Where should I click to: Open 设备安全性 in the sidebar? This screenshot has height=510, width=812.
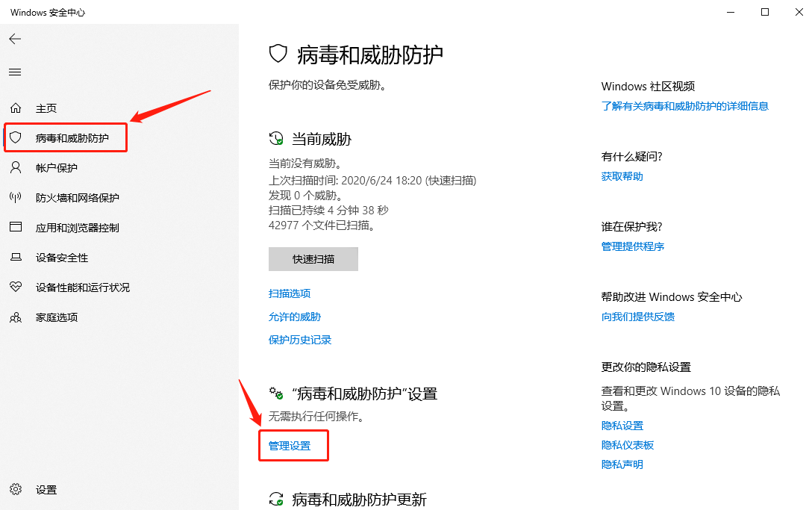(x=46, y=257)
